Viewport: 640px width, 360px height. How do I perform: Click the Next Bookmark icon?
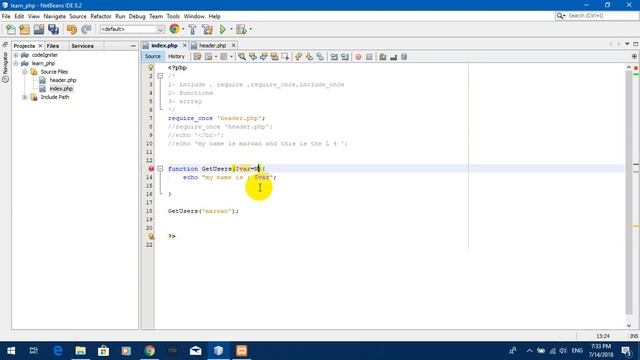tap(309, 57)
